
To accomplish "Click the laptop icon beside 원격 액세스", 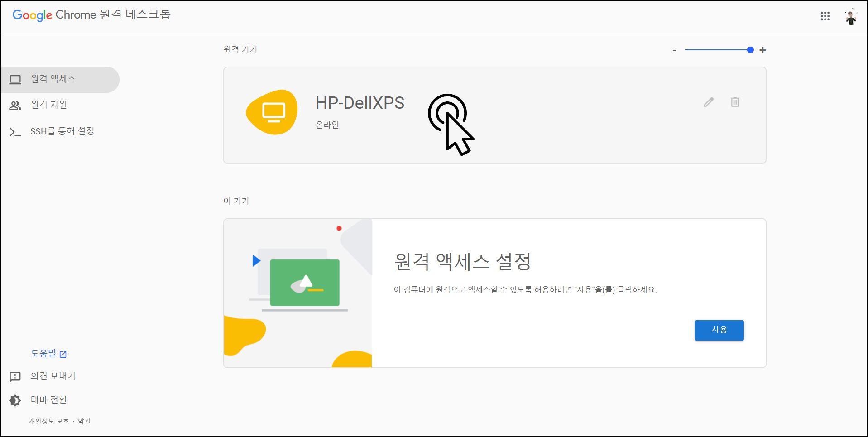I will tap(15, 80).
